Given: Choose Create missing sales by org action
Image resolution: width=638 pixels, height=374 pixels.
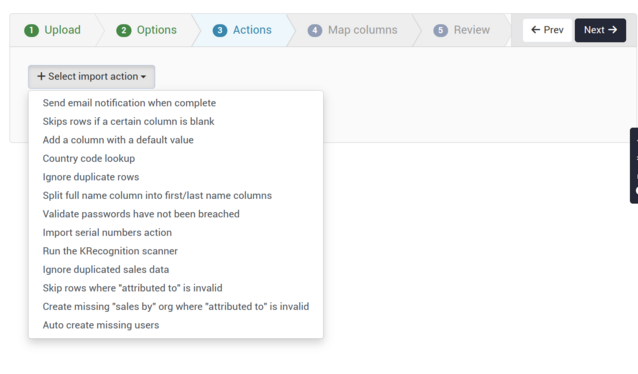Looking at the screenshot, I should point(176,306).
